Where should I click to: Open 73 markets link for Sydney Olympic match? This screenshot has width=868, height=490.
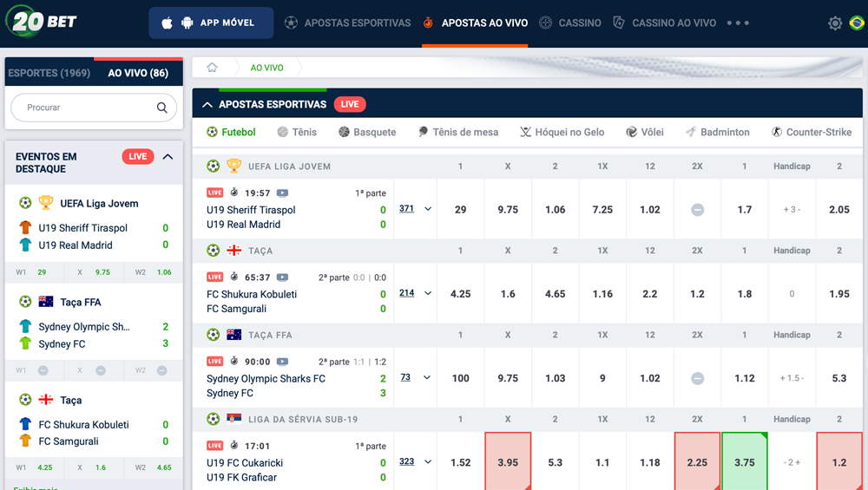click(405, 377)
